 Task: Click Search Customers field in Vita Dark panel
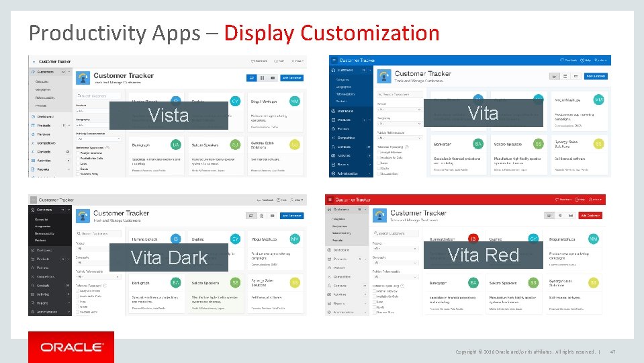coord(99,233)
